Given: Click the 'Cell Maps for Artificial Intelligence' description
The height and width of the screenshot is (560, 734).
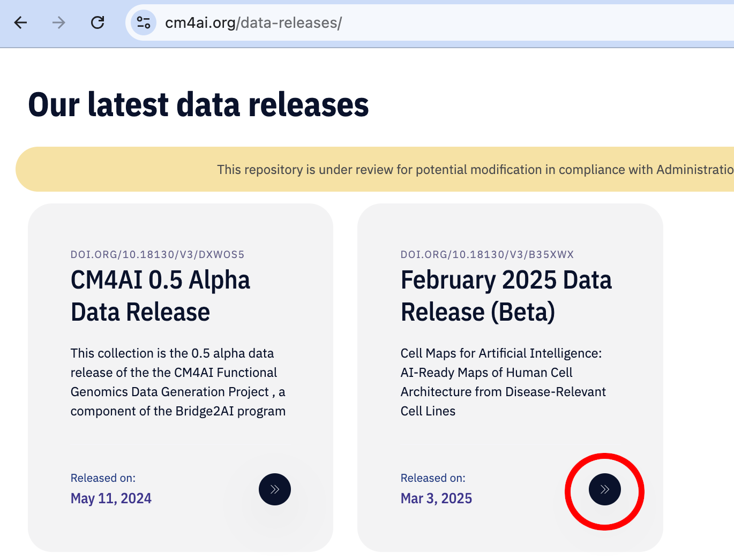Looking at the screenshot, I should (x=503, y=382).
